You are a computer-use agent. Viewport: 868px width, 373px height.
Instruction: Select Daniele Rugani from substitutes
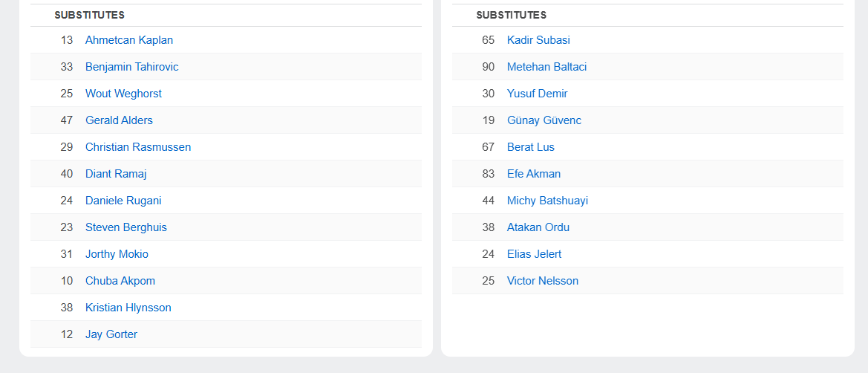(x=123, y=201)
